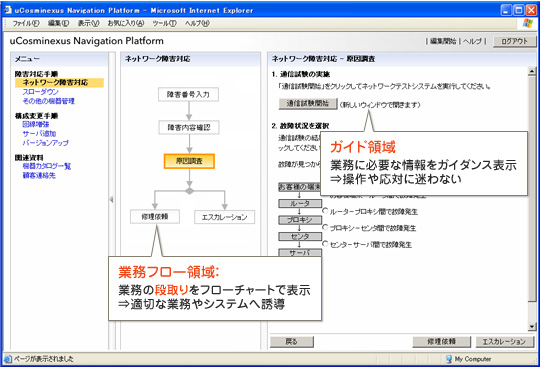Viewport: 540px width, 367px height.
Task: Open the スローダウン menu link
Action: click(40, 92)
